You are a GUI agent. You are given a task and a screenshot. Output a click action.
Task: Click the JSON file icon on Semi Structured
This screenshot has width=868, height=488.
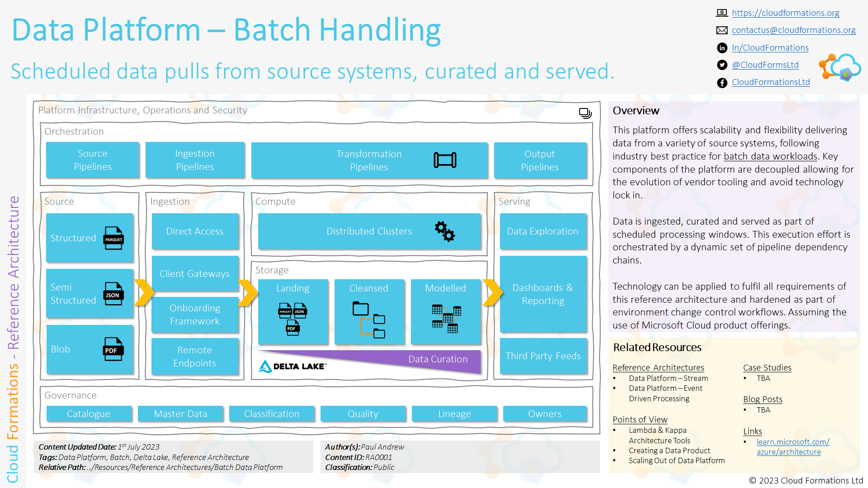tap(113, 294)
